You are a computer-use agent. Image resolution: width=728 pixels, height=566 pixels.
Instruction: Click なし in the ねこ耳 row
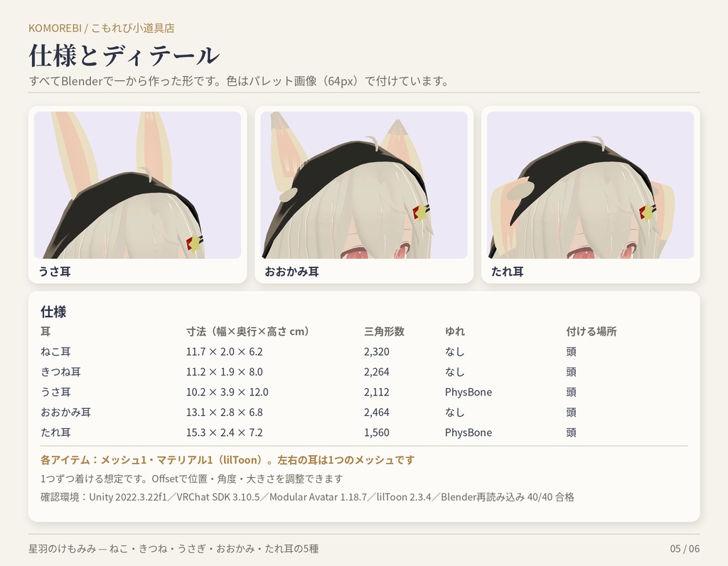(x=454, y=351)
